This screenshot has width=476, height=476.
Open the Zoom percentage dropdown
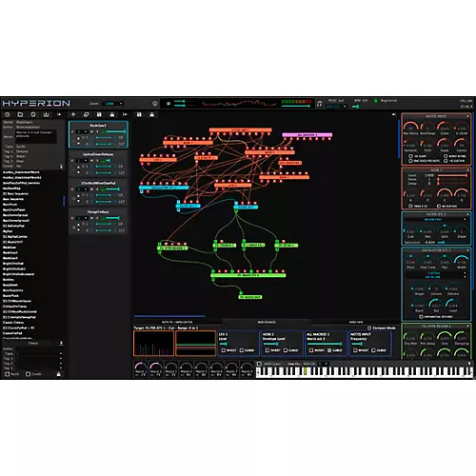click(x=113, y=104)
